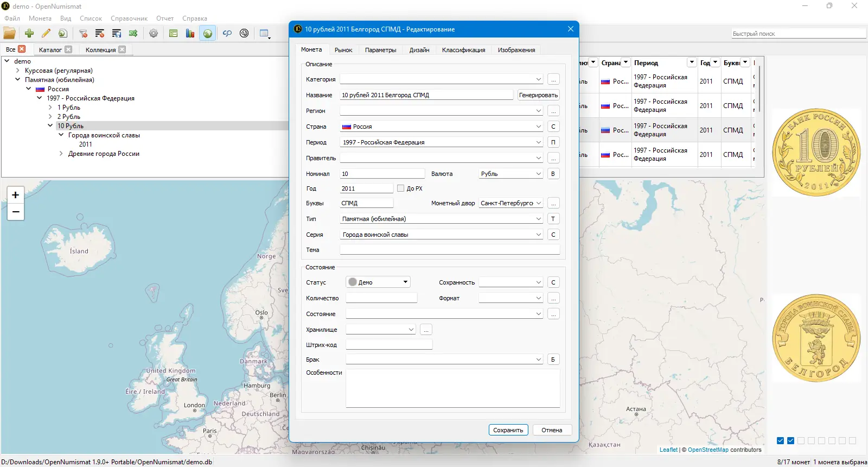Viewport: 868px width, 467px height.
Task: Uncheck the first image checkbox under coins
Action: click(780, 440)
